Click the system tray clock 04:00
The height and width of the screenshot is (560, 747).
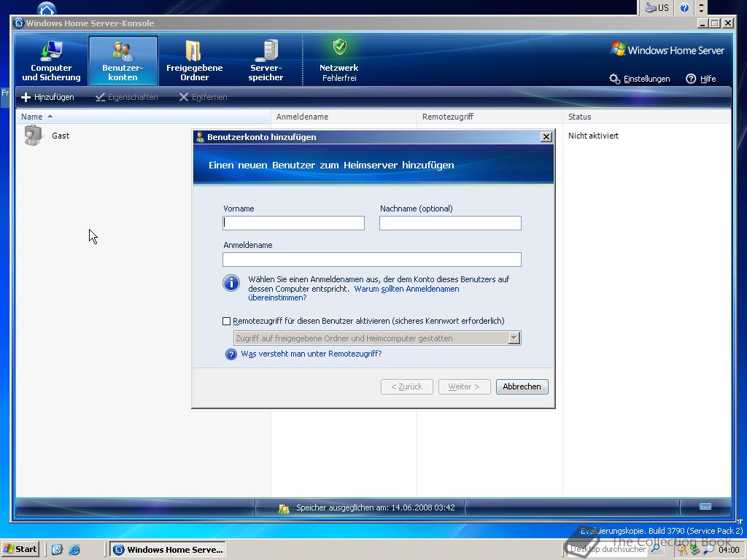(x=729, y=550)
